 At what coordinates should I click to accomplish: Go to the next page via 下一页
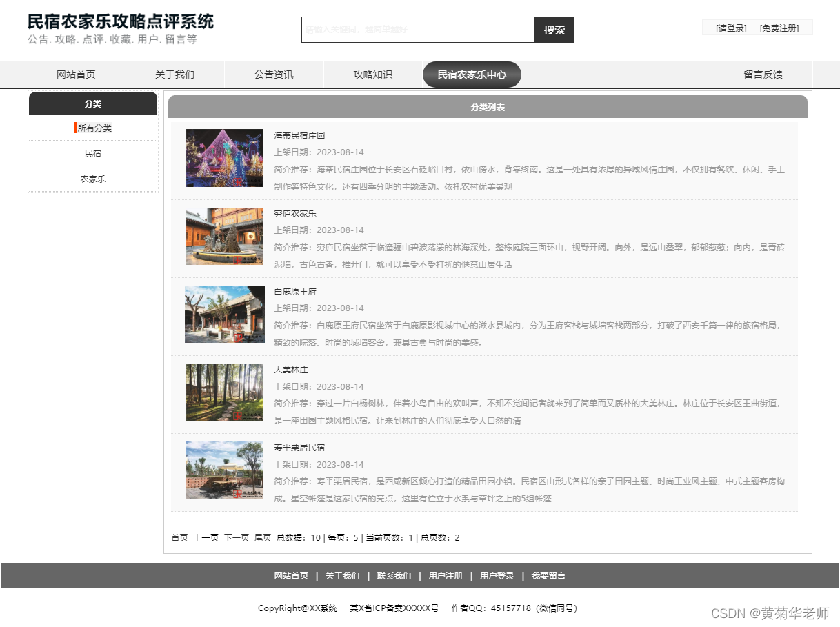coord(235,537)
